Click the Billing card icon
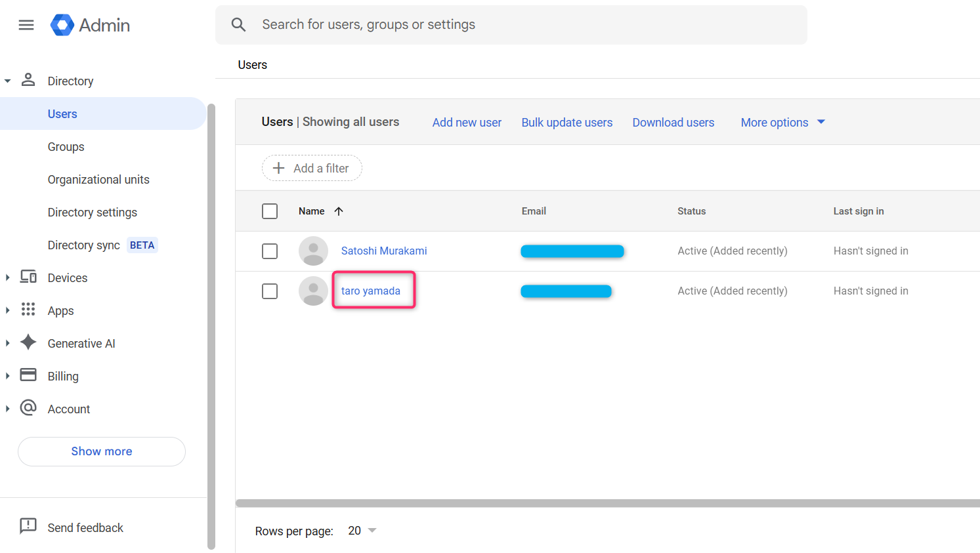Viewport: 980px width, 553px height. (28, 375)
